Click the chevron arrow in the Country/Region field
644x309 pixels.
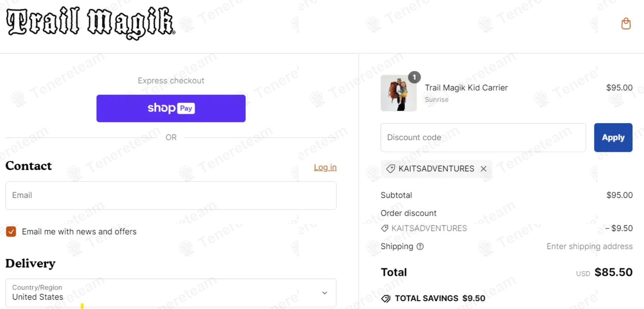click(x=325, y=293)
